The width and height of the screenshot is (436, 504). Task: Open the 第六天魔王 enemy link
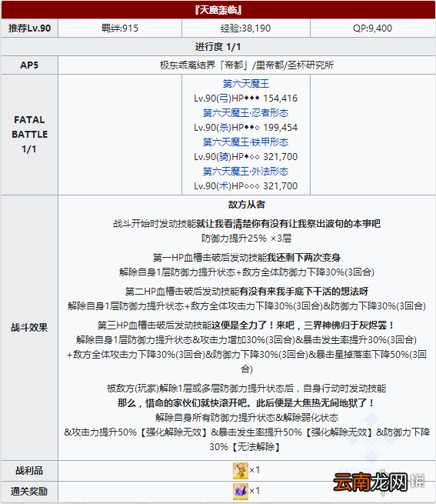tap(246, 84)
